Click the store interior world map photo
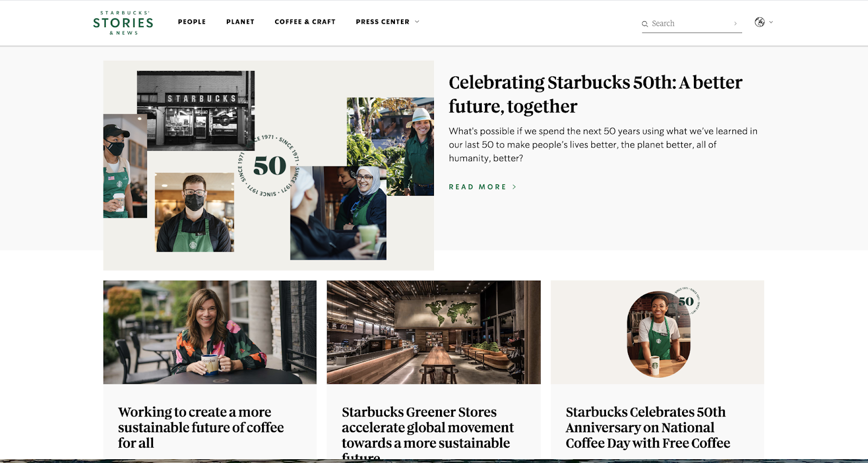The image size is (868, 463). click(x=433, y=332)
